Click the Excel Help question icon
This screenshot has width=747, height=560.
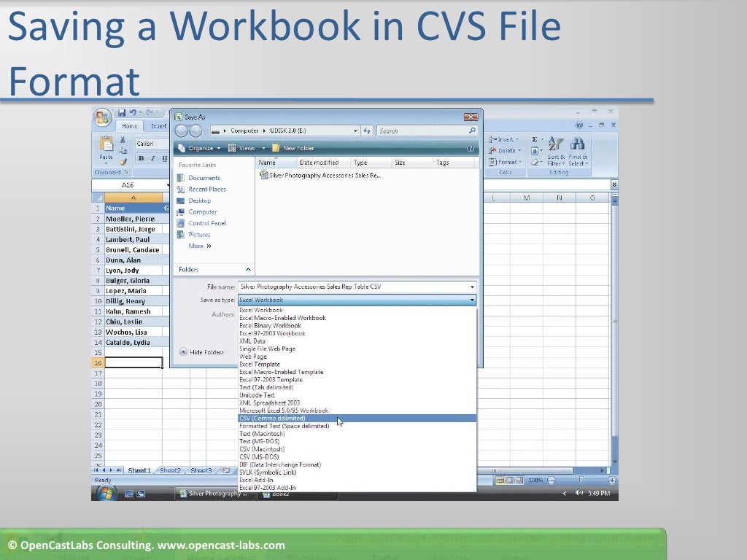(578, 125)
